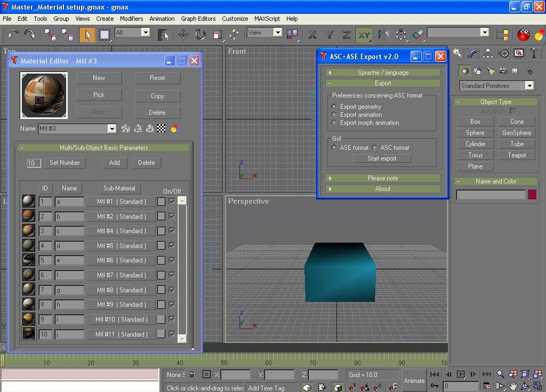Screen dimensions: 546x392
Task: Uncheck On/Off for sub-material ID 3
Action: coord(172,231)
